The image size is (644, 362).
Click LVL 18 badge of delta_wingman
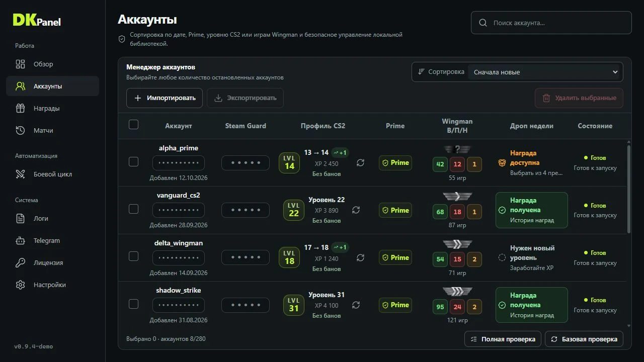pos(289,257)
